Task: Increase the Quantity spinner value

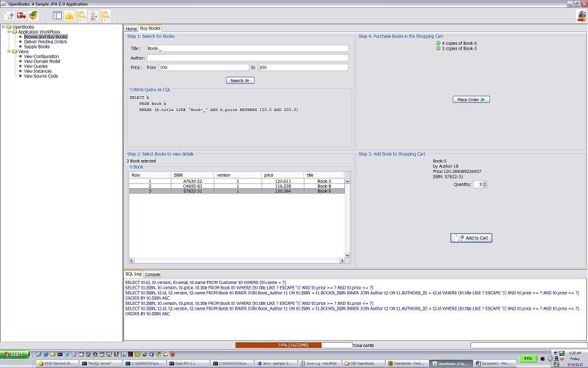Action: tap(484, 183)
